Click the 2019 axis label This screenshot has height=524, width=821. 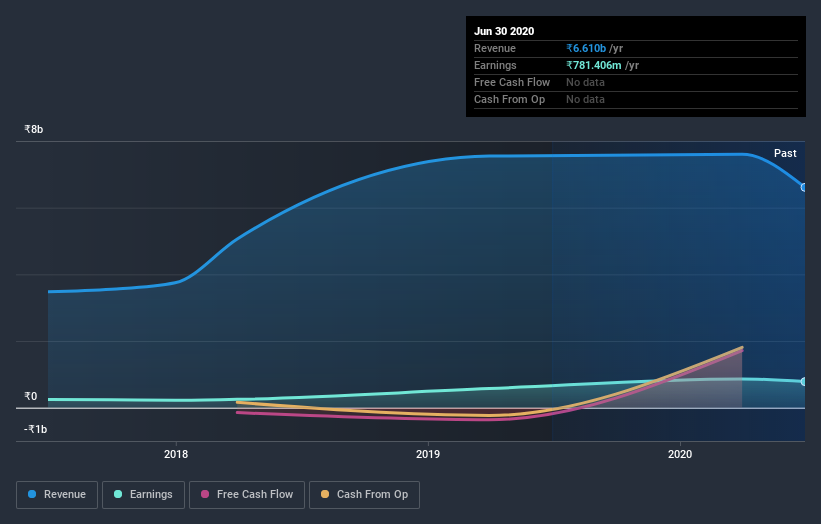coord(428,454)
